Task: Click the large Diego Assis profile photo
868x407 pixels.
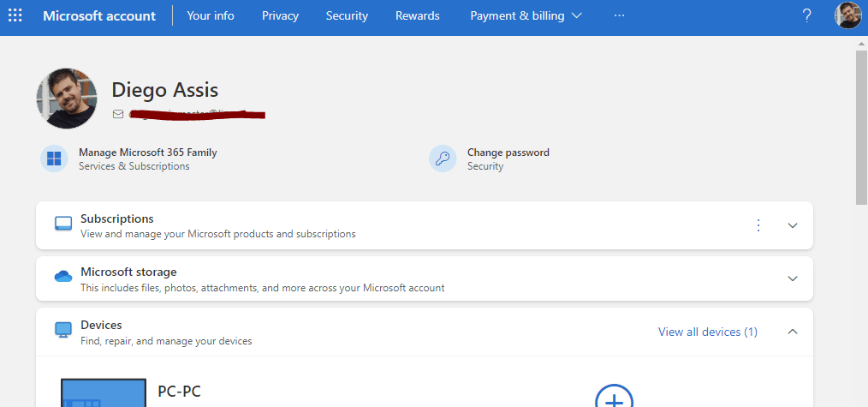Action: coord(67,99)
